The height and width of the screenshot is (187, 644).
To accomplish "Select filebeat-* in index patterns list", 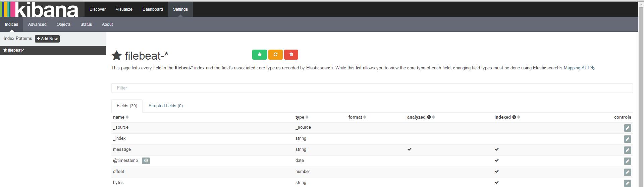I will point(53,50).
